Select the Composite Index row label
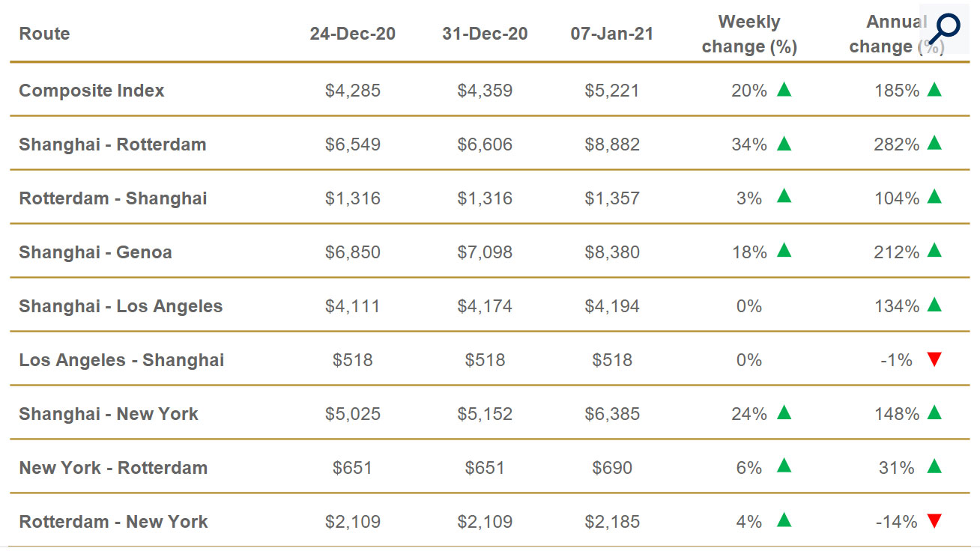 point(91,91)
